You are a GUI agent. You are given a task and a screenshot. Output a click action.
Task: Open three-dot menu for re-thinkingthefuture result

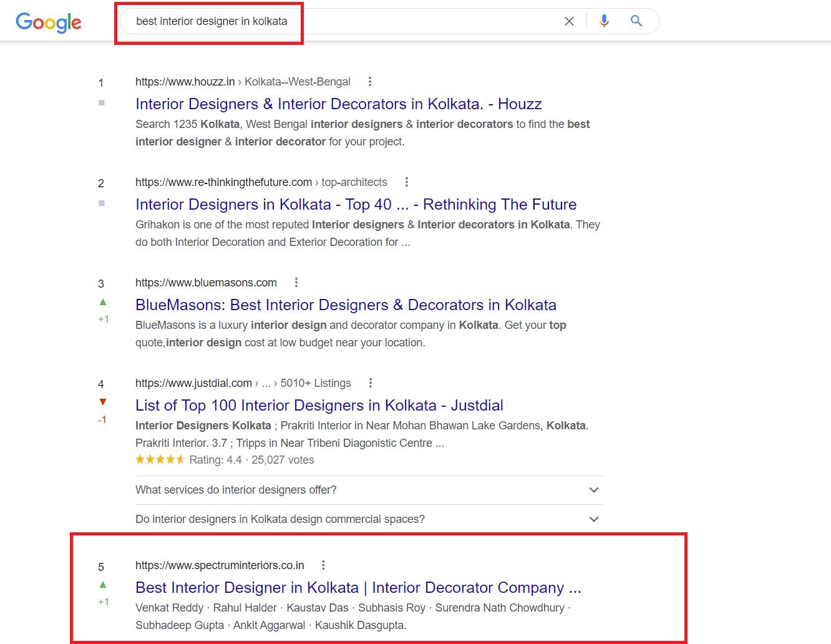[x=407, y=182]
